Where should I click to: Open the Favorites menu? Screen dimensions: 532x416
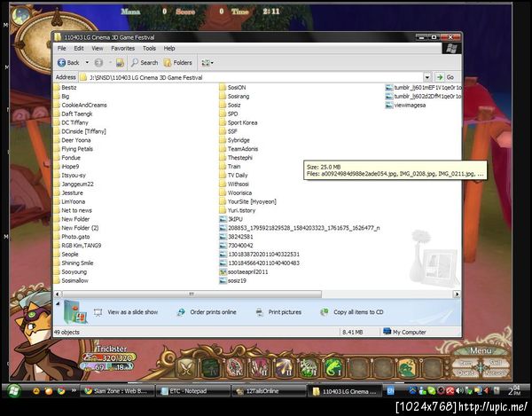point(123,48)
